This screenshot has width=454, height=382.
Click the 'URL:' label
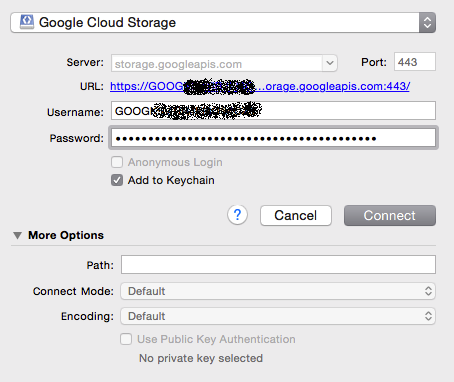tap(92, 87)
